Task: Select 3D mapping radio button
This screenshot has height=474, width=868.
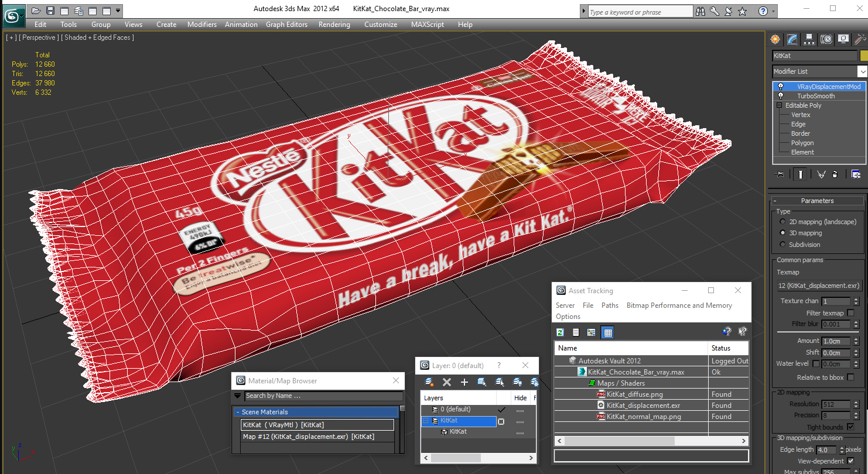Action: [x=782, y=233]
